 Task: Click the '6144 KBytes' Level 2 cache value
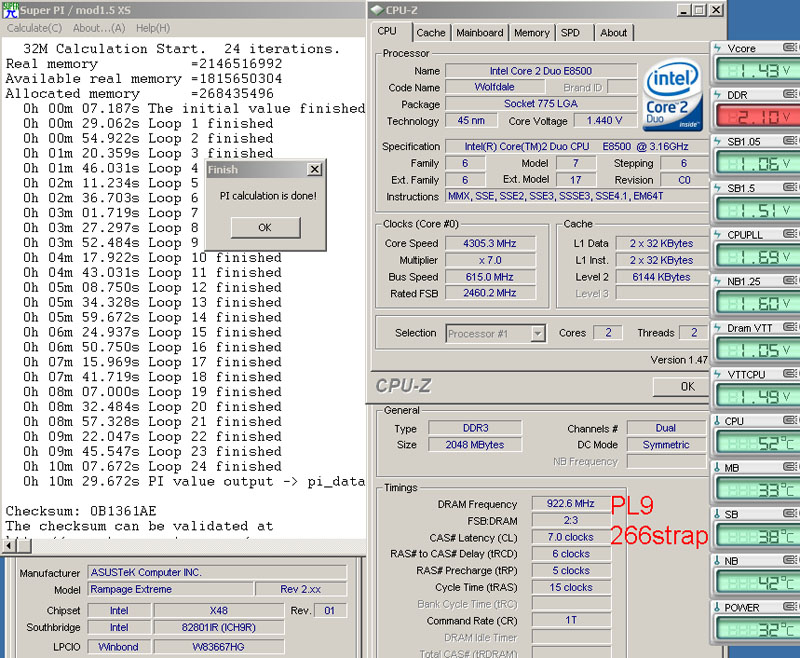[662, 277]
